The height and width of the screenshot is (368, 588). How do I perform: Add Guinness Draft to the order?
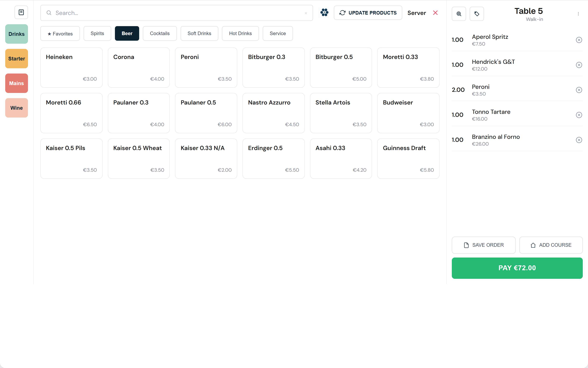tap(408, 159)
